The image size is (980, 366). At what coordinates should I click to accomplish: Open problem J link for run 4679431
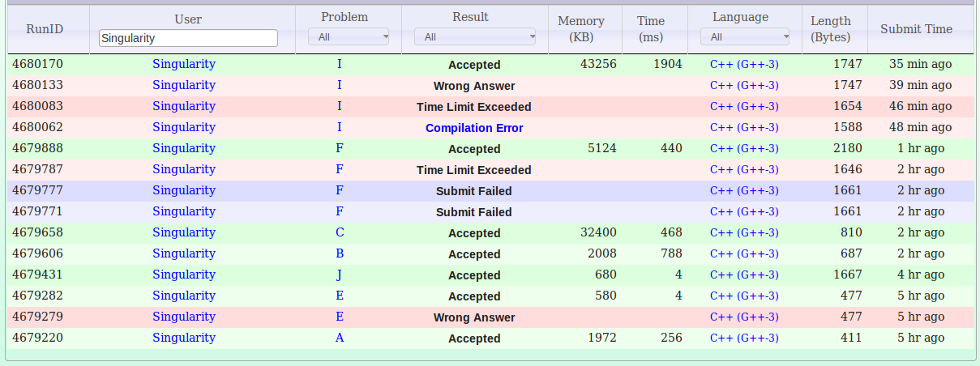(340, 274)
